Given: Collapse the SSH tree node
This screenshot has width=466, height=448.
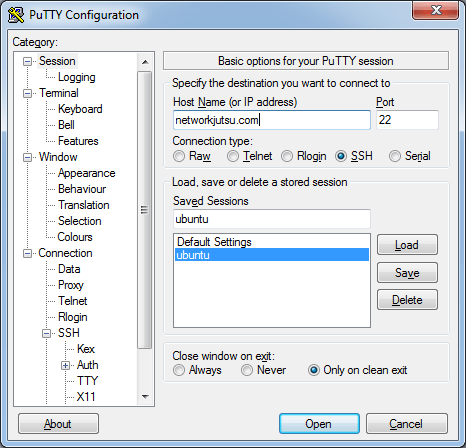Looking at the screenshot, I should pyautogui.click(x=47, y=333).
